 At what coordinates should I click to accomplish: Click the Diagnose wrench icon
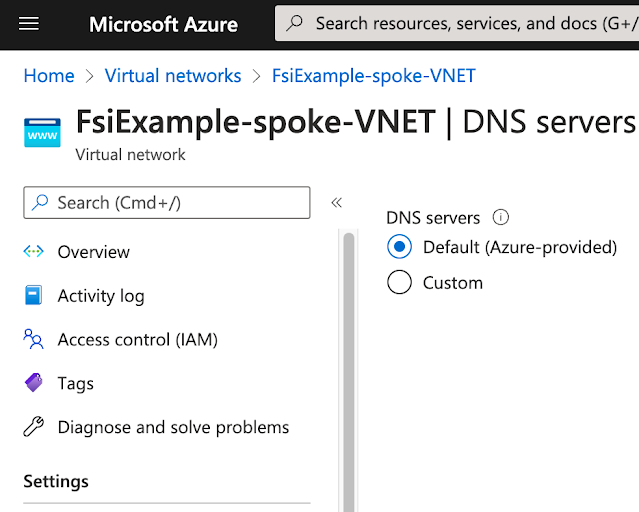33,427
